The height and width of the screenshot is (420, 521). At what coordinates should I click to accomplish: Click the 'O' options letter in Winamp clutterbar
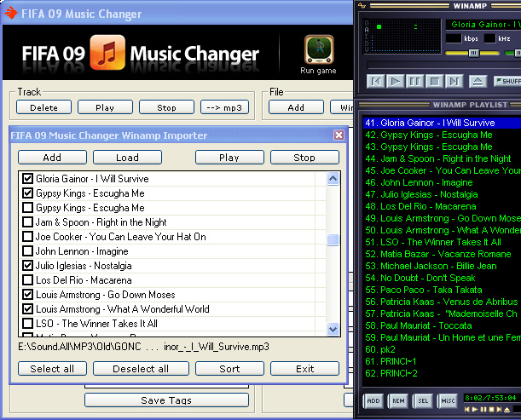367,23
